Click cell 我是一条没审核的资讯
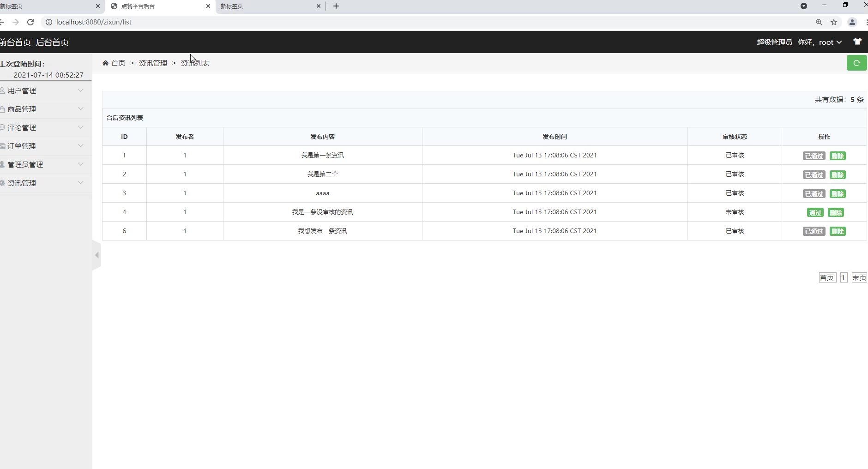Viewport: 868px width, 469px height. (x=322, y=212)
